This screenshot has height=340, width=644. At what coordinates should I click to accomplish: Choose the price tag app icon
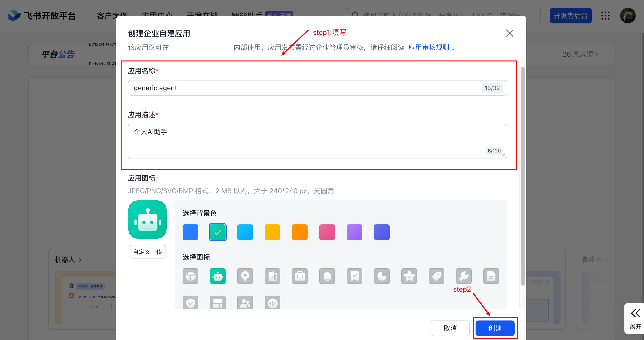point(436,276)
